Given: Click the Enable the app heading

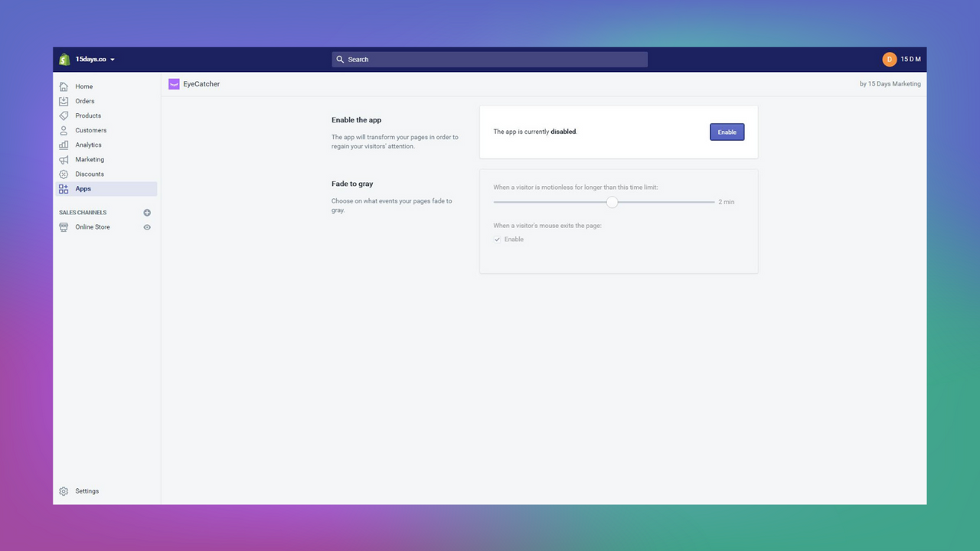Looking at the screenshot, I should pos(356,120).
